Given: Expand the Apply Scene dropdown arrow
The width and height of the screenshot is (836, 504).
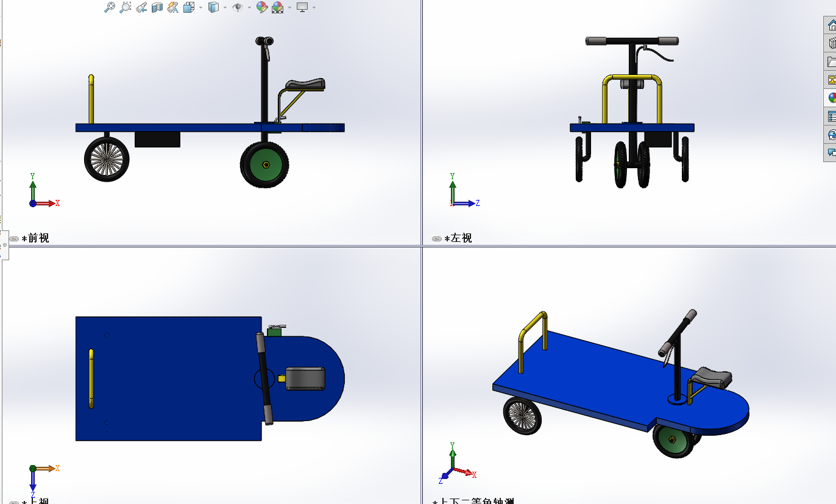Looking at the screenshot, I should pos(289,8).
